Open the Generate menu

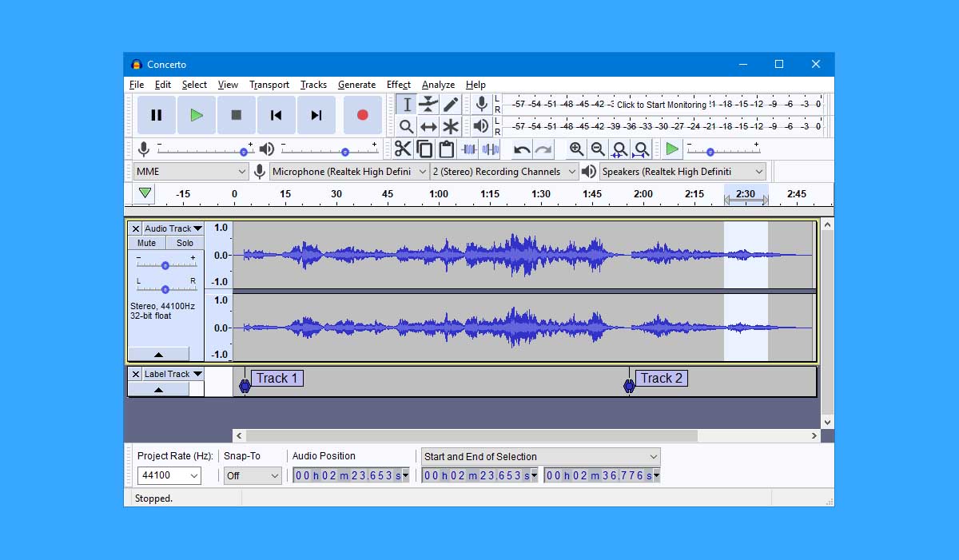coord(356,85)
